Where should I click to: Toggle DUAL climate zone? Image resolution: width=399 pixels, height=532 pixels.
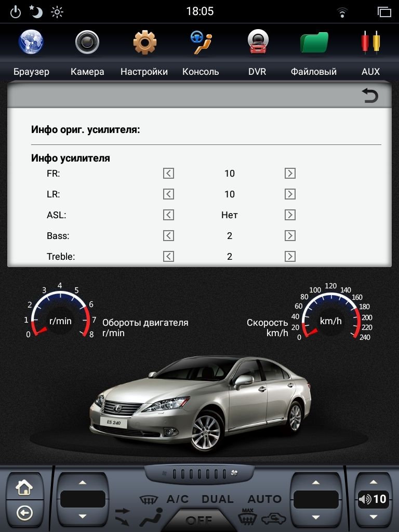pyautogui.click(x=218, y=499)
